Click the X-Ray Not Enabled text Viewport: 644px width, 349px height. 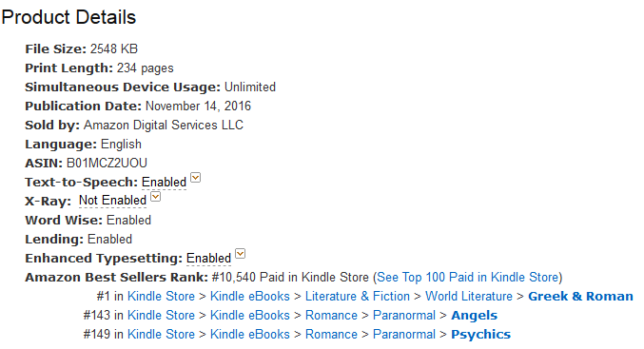click(x=112, y=201)
